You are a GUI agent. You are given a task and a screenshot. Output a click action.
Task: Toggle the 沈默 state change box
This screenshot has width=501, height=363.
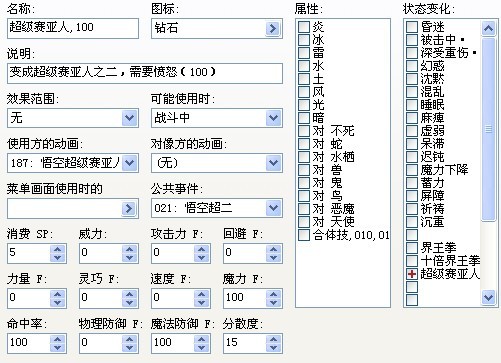click(x=412, y=79)
